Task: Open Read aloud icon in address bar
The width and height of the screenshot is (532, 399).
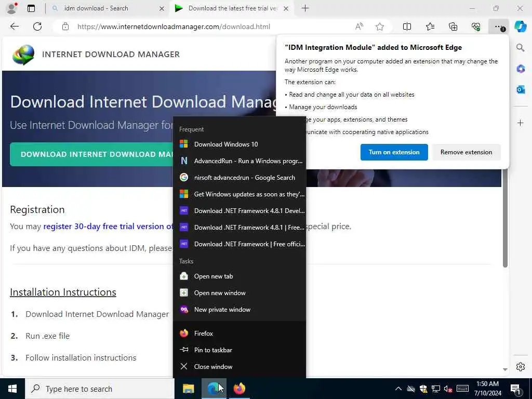Action: pos(359,26)
